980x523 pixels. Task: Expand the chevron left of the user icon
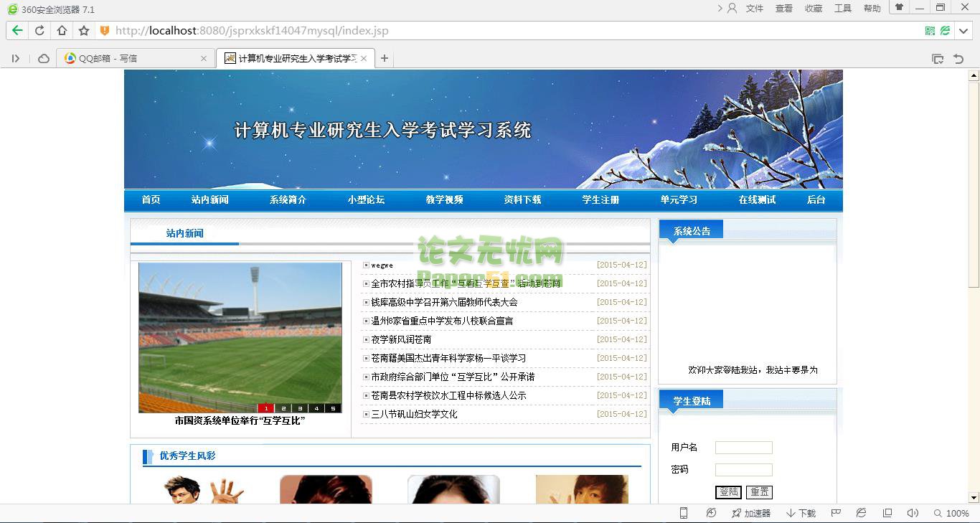tap(720, 9)
